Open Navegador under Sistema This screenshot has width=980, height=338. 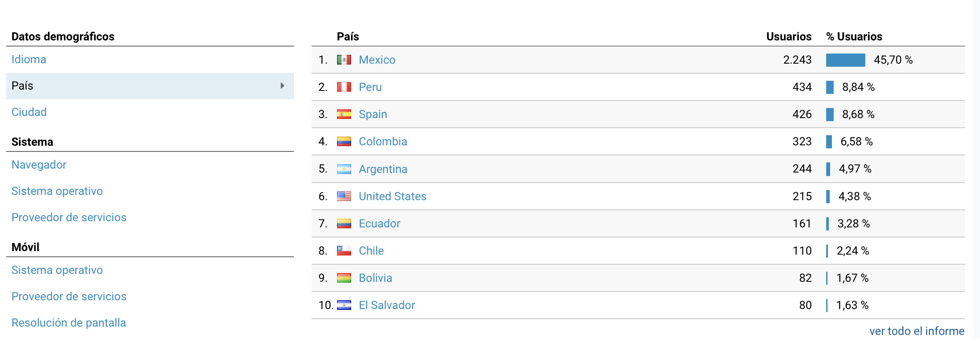[x=39, y=165]
